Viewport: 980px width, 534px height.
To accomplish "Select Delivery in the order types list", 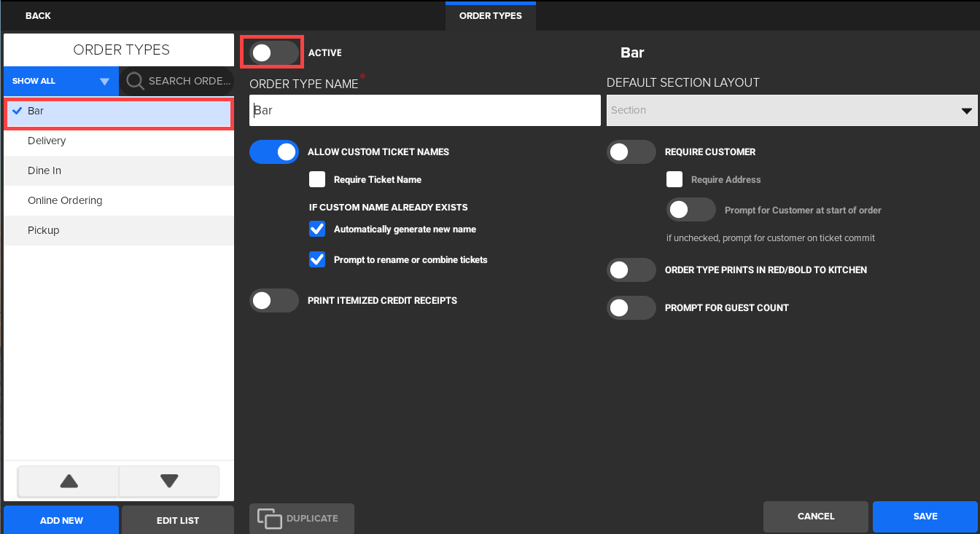I will [47, 141].
